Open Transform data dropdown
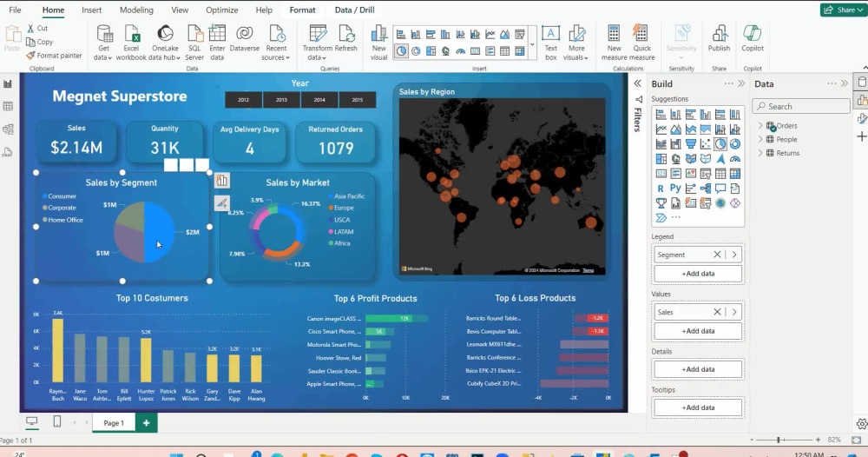This screenshot has width=868, height=457. (317, 43)
